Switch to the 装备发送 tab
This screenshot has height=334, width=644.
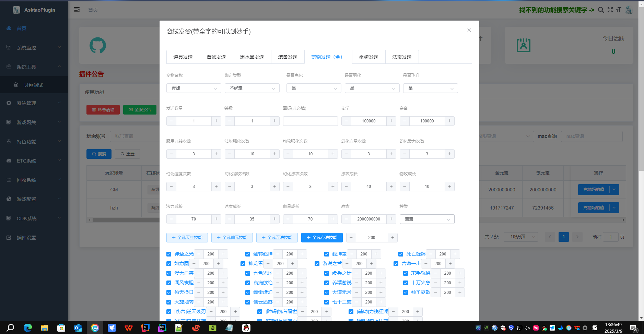click(288, 57)
